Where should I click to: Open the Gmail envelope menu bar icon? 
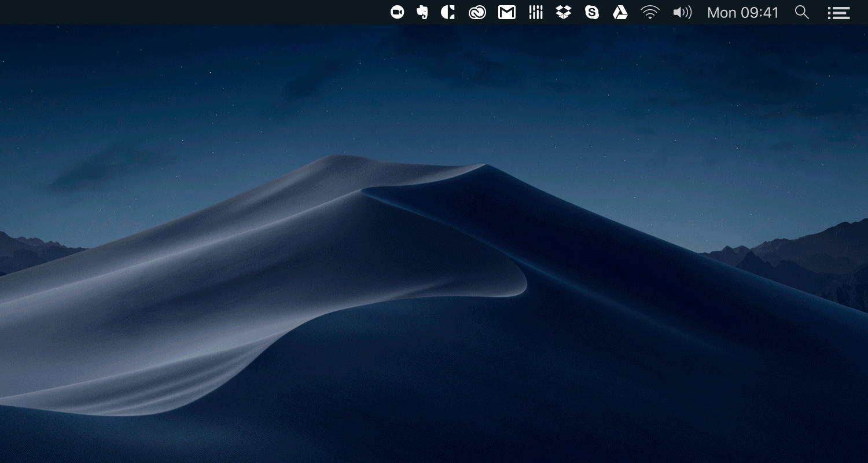(x=507, y=12)
